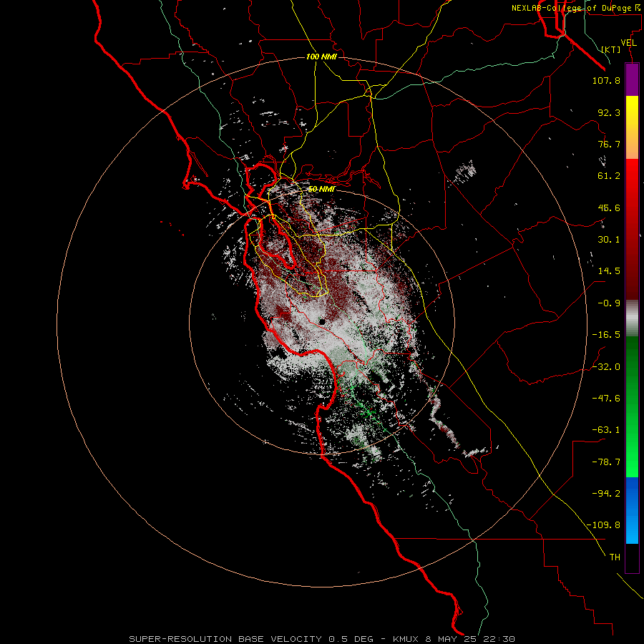
Task: Pick the blue segment of the color bar
Action: coord(632,510)
